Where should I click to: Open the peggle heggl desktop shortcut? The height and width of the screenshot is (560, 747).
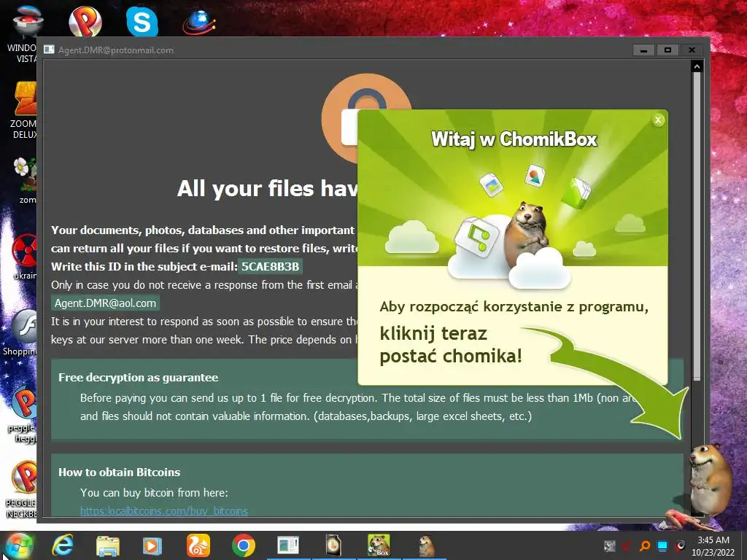pyautogui.click(x=23, y=413)
